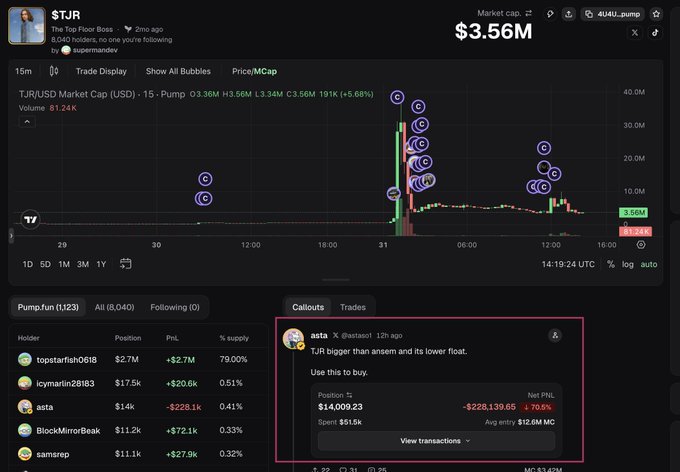Open the token's TikTok page
The height and width of the screenshot is (472, 680).
coord(655,33)
